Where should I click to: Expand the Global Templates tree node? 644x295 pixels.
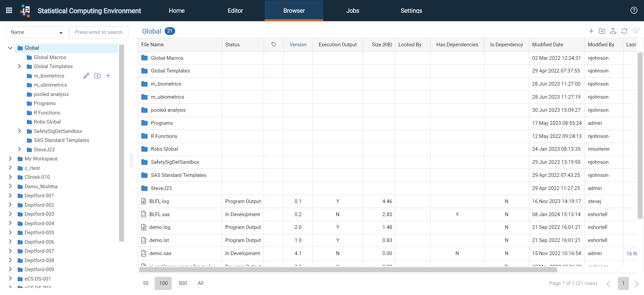tap(19, 66)
